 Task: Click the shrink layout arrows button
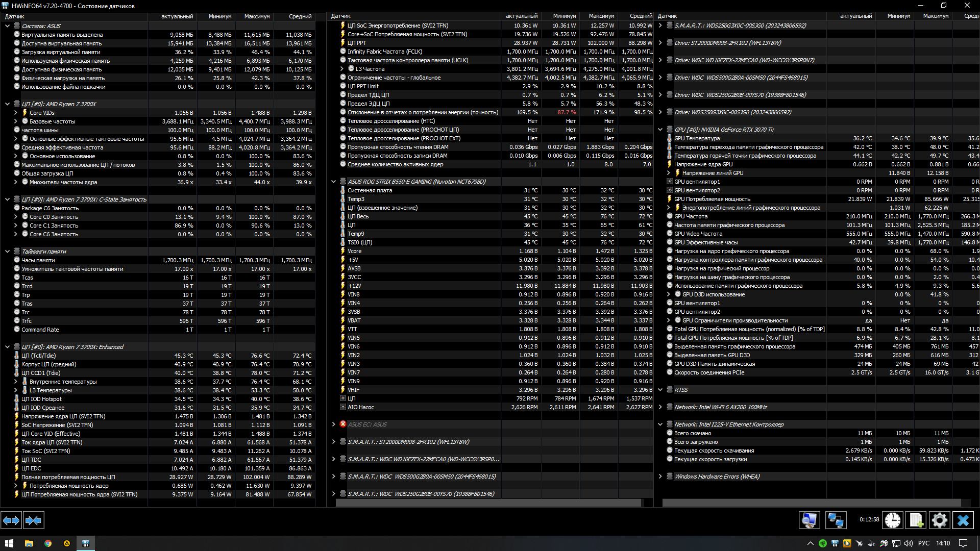pyautogui.click(x=34, y=520)
